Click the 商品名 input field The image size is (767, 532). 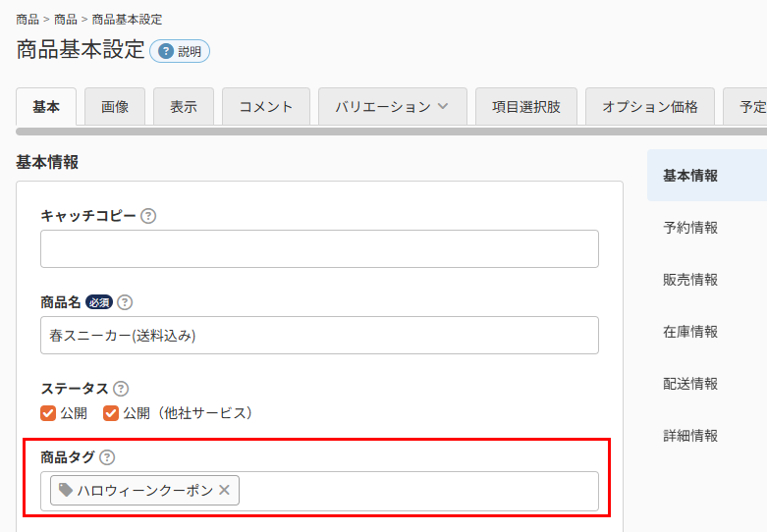click(x=319, y=336)
